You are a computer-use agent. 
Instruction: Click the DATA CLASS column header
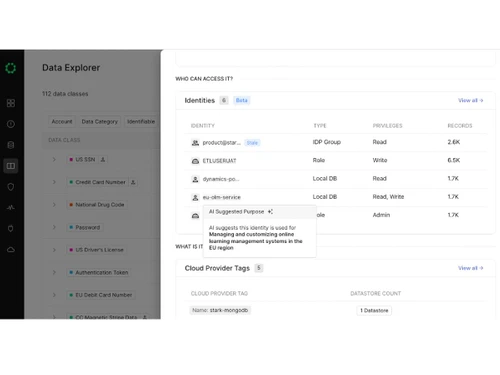64,140
